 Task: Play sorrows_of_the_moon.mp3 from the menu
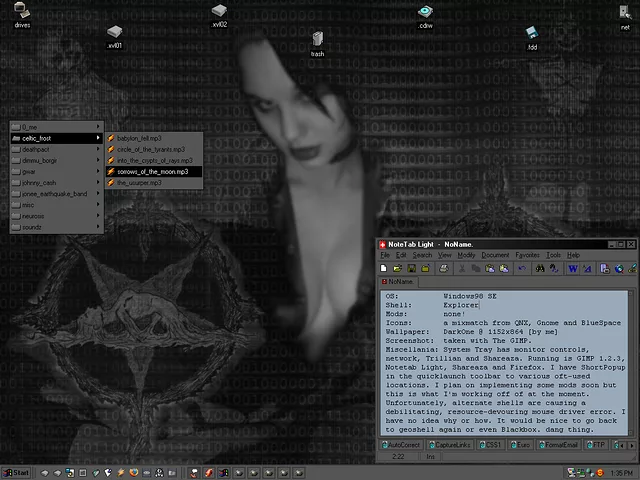click(x=152, y=171)
